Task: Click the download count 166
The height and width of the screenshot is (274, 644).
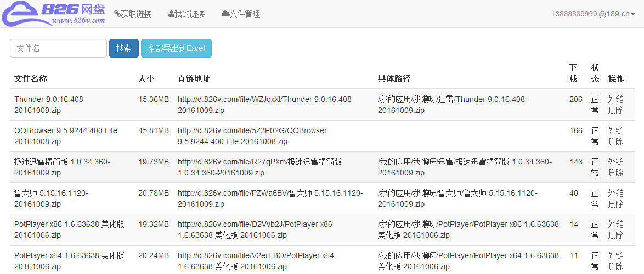Action: pos(576,130)
